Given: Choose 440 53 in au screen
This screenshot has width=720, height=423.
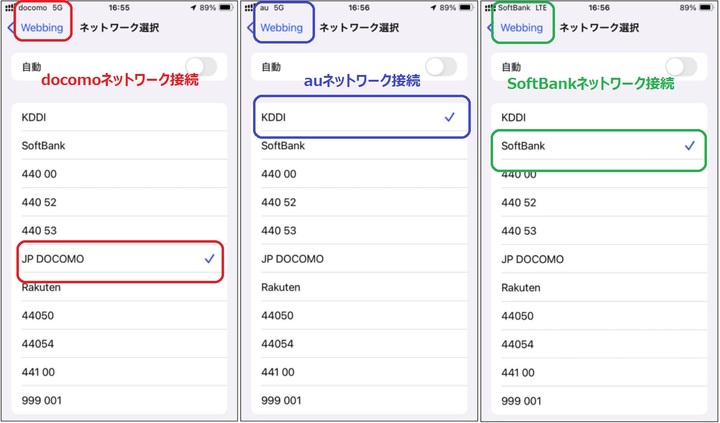Looking at the screenshot, I should tap(359, 231).
